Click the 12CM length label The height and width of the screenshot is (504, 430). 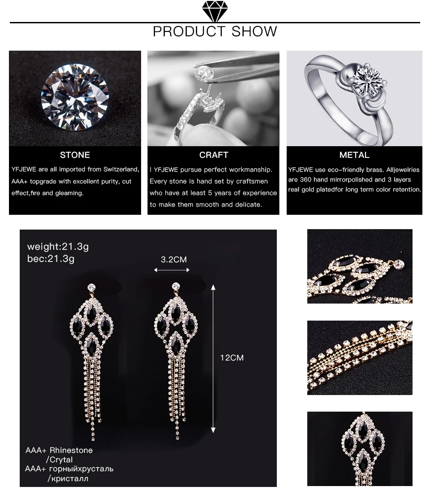coord(232,358)
